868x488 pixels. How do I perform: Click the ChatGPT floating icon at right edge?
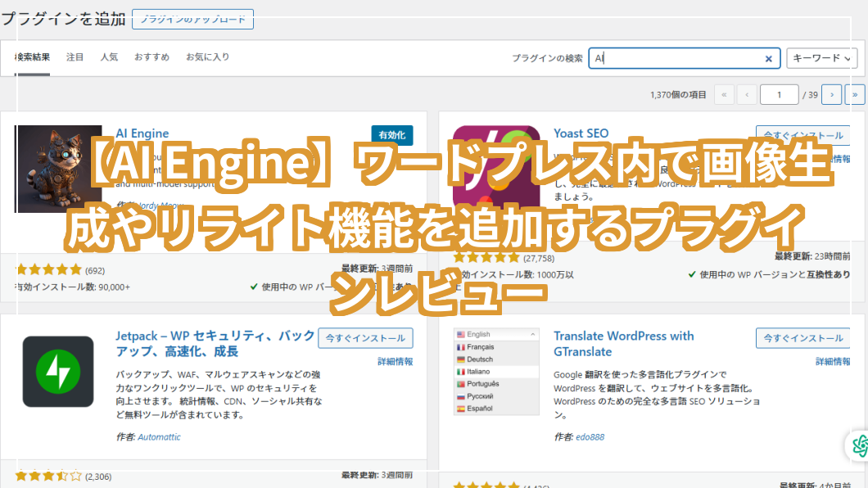[x=859, y=445]
